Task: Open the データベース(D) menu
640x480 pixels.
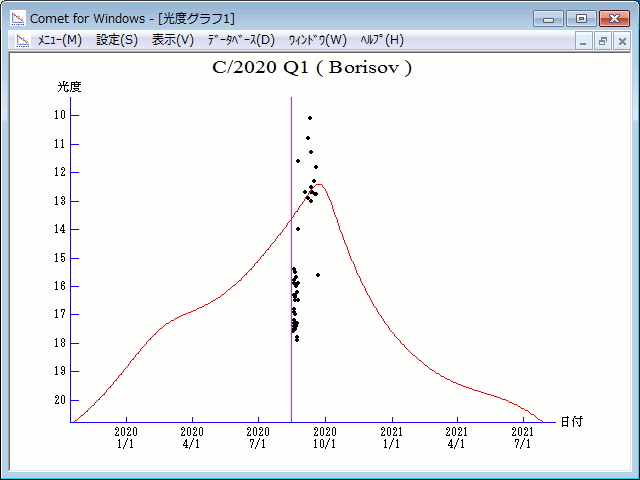Action: click(241, 40)
